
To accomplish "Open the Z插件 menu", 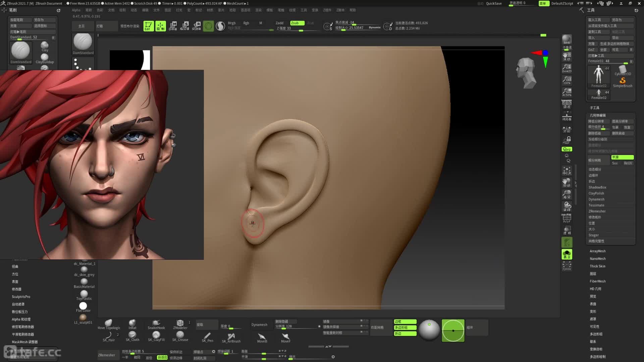I will coord(327,10).
